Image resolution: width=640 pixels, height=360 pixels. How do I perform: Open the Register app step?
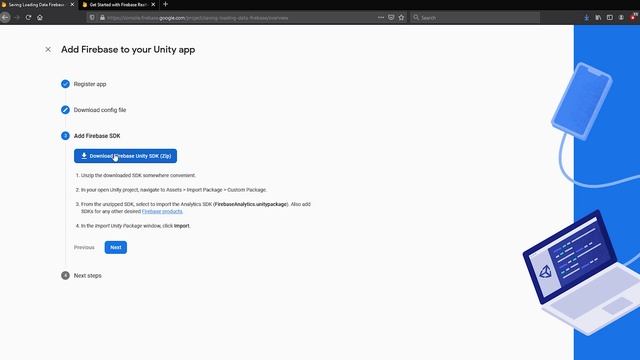(x=90, y=84)
